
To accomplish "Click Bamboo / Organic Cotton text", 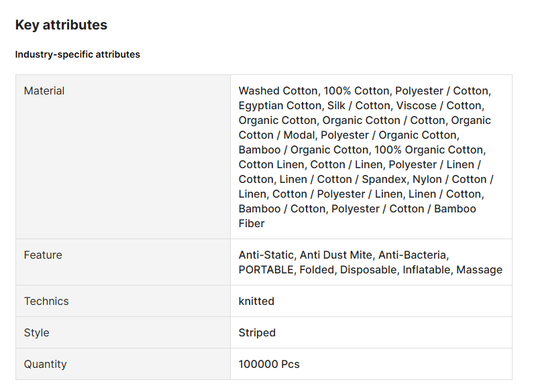I will point(303,149).
